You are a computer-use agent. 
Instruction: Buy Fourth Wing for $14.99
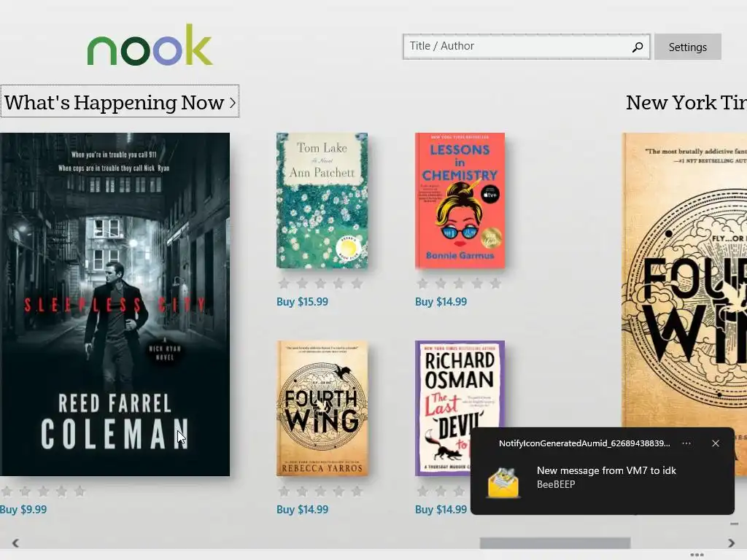click(302, 510)
